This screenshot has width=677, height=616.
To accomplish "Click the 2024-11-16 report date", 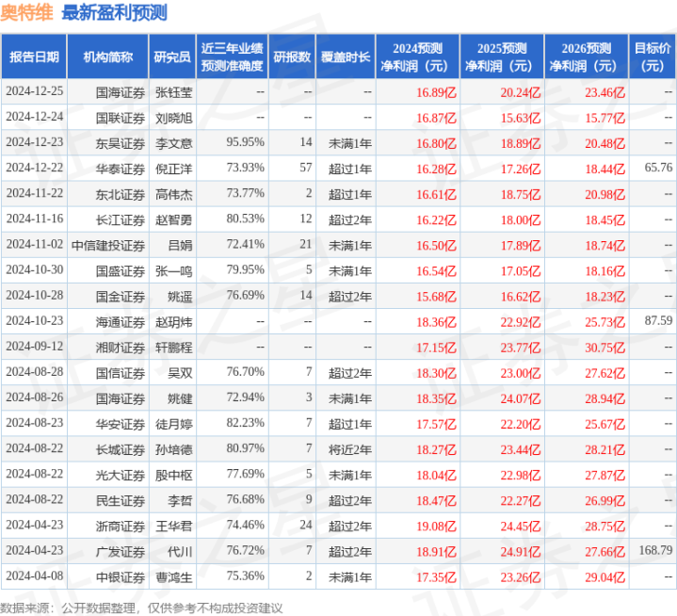I will pos(35,219).
